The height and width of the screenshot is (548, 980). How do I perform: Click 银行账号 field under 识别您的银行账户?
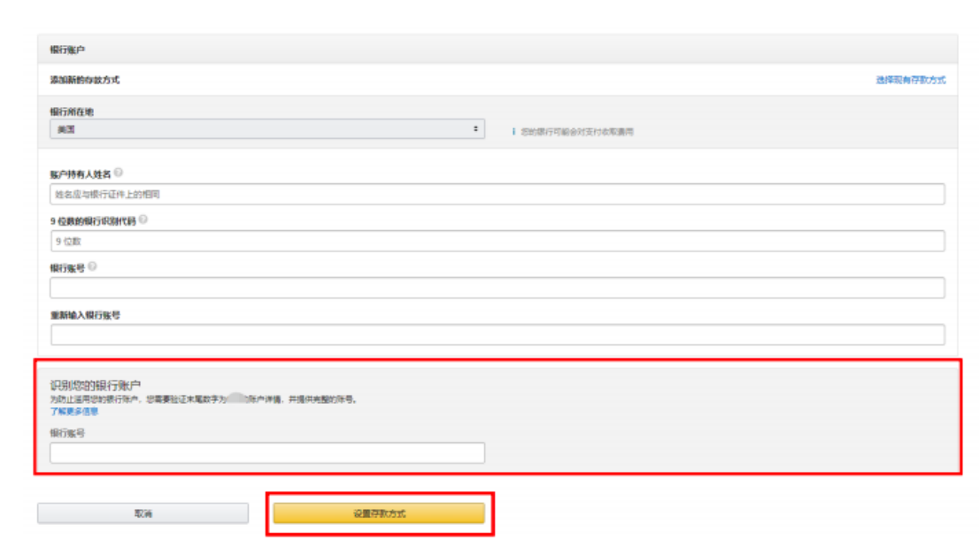point(267,453)
